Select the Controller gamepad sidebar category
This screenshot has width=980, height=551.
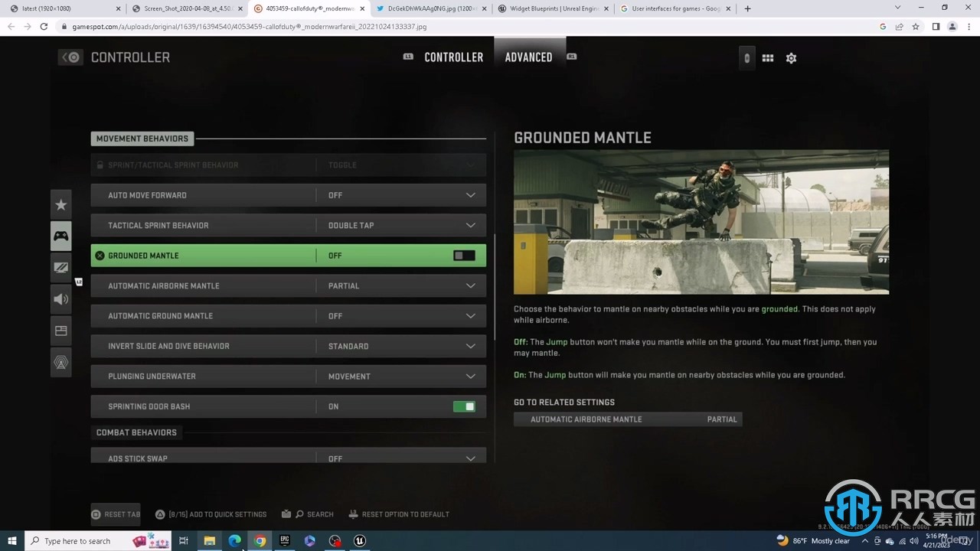61,236
